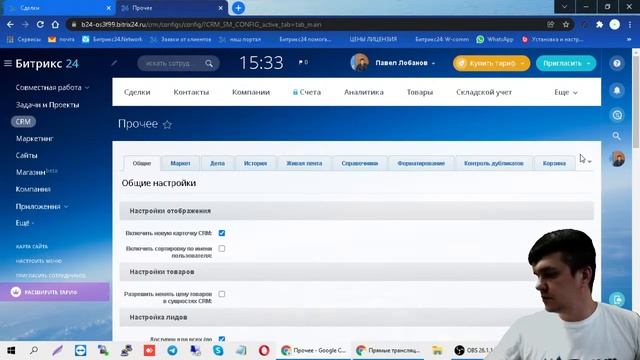Enable changing product price in CRM entities
This screenshot has width=640, height=360.
[x=222, y=294]
